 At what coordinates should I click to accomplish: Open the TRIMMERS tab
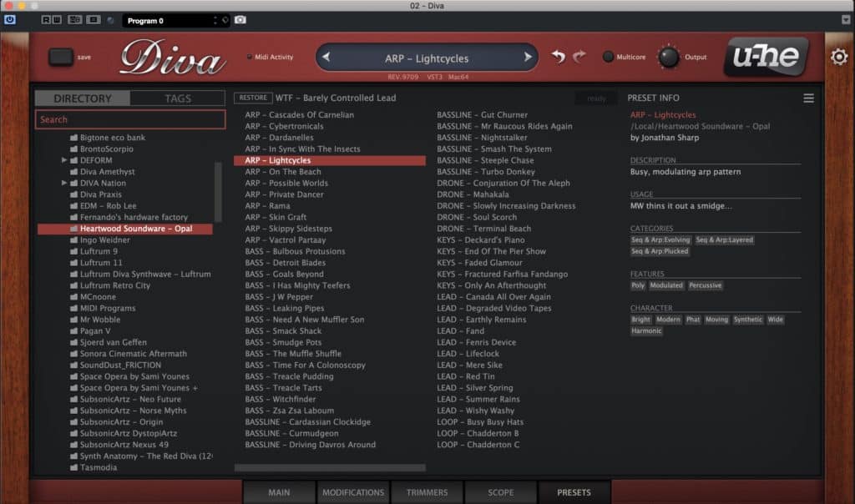pyautogui.click(x=427, y=492)
